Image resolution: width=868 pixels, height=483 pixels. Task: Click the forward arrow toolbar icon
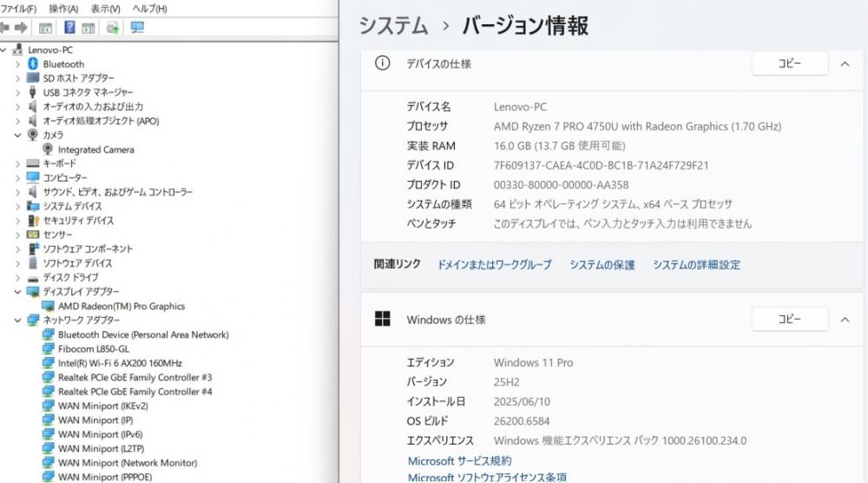coord(21,27)
